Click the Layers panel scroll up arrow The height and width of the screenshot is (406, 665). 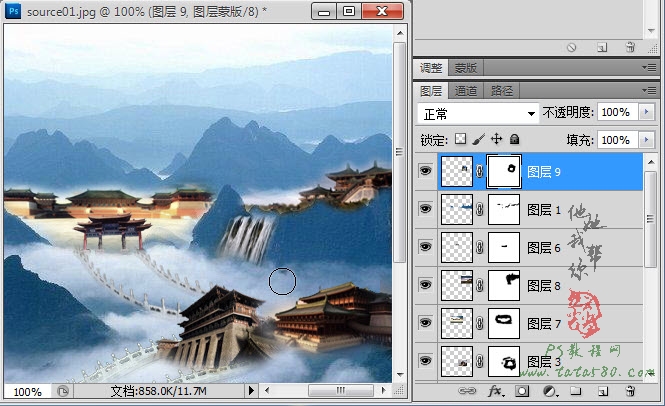coord(651,162)
